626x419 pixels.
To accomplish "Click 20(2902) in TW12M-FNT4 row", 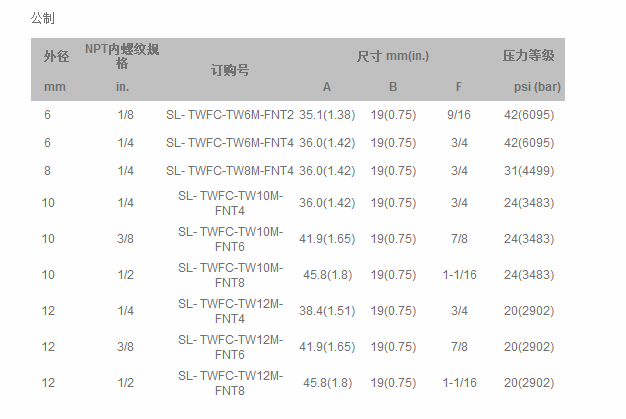I will (529, 311).
